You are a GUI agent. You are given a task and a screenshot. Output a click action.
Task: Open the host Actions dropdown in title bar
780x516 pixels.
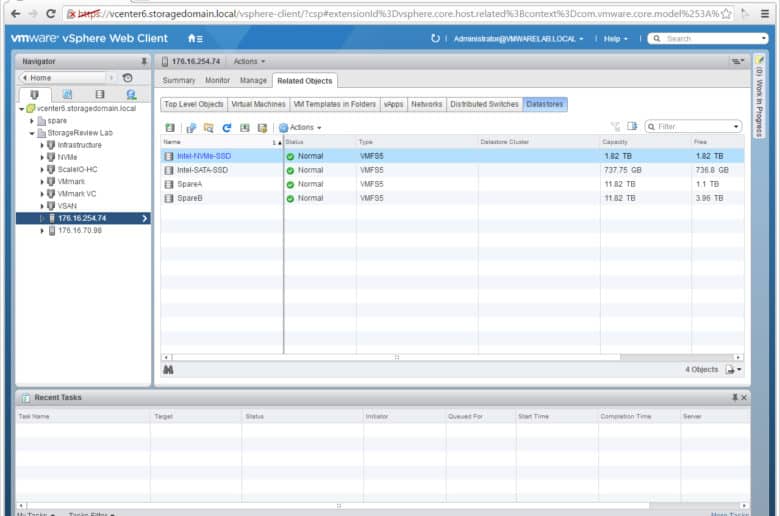click(249, 61)
